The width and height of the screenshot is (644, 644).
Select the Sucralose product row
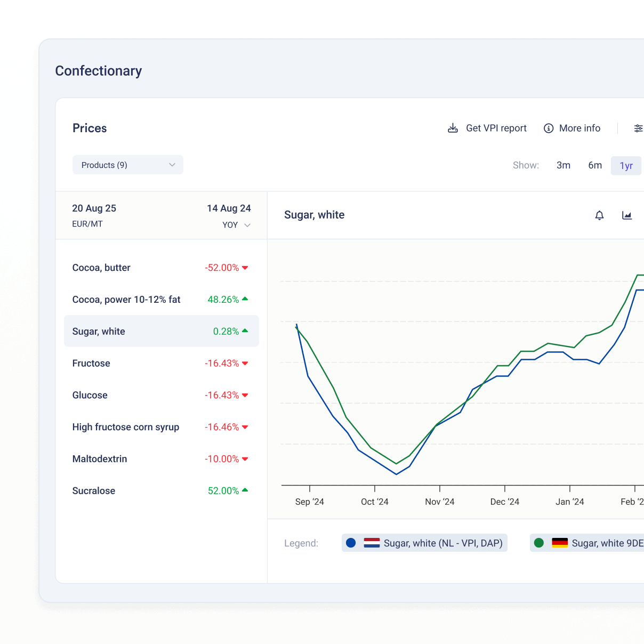[x=161, y=490]
